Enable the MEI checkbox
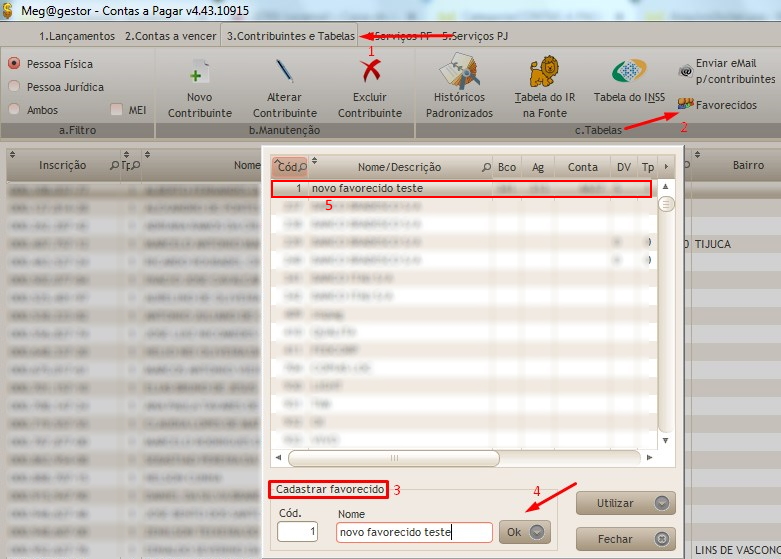Screen dimensions: 781x559 pos(117,110)
